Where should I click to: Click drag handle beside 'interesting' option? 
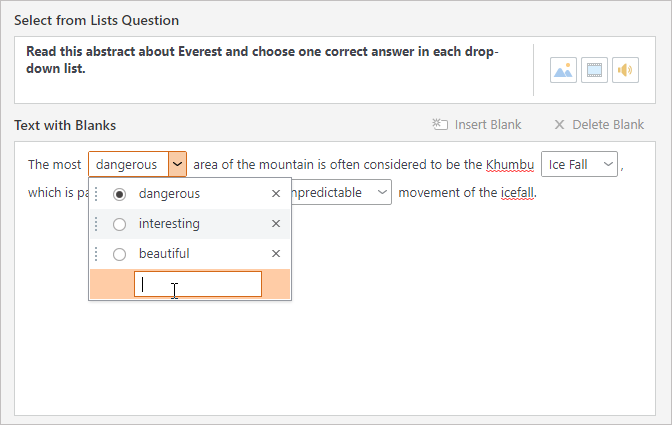[97, 224]
